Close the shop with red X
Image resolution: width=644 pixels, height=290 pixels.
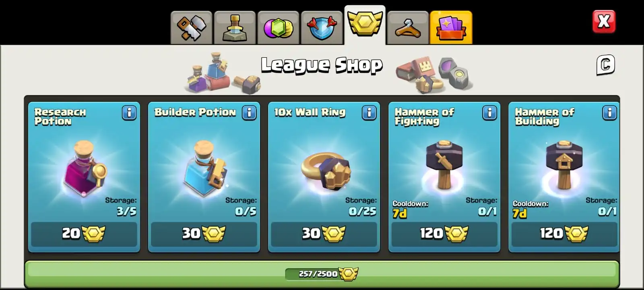(604, 21)
